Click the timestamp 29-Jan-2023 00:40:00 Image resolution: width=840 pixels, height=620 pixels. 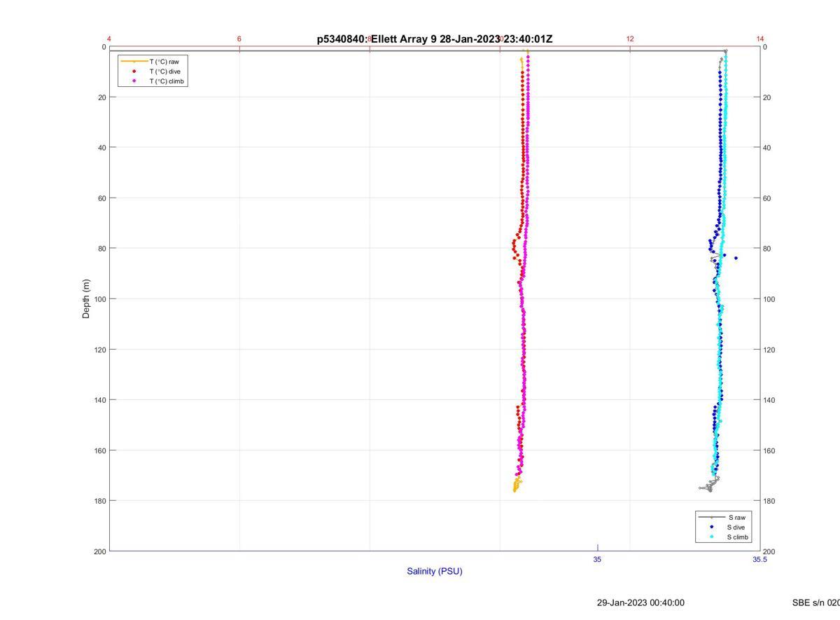(640, 602)
